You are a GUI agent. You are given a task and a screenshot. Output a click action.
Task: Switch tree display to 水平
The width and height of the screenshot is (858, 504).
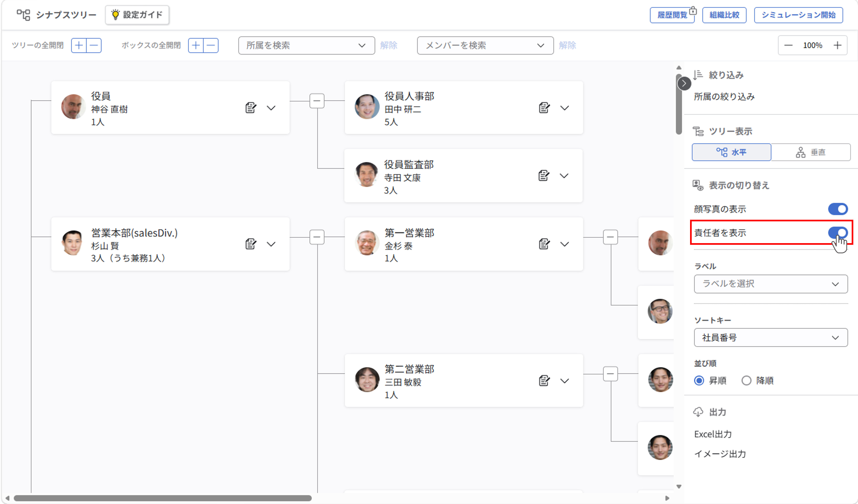pyautogui.click(x=731, y=152)
